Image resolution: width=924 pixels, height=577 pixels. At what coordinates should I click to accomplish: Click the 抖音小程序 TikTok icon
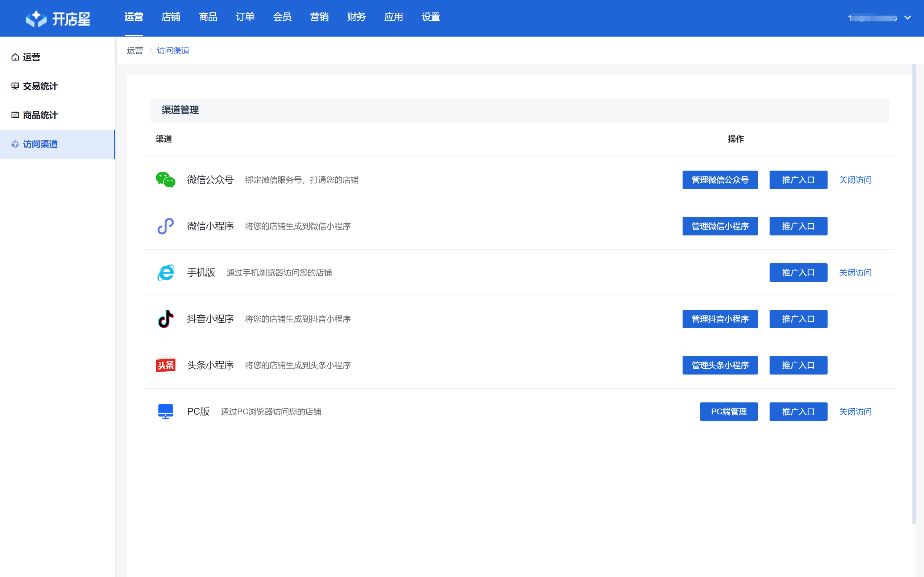[x=165, y=319]
